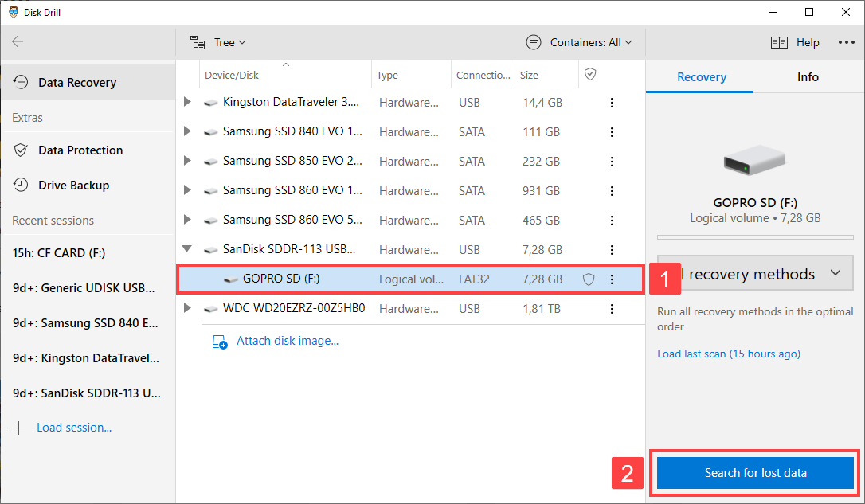Open Help from the top bar
The width and height of the screenshot is (865, 504).
(795, 42)
